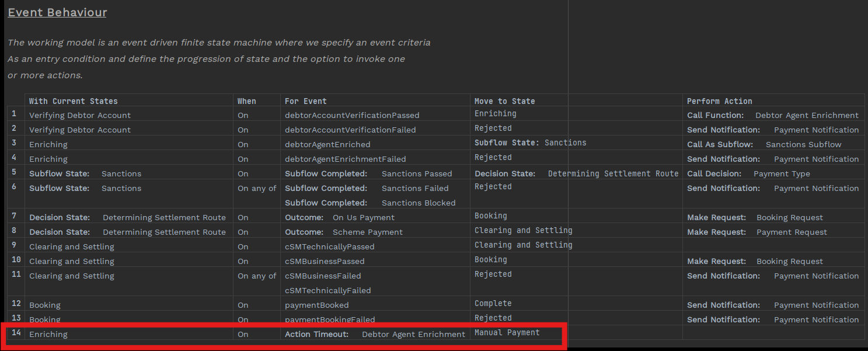Click the Sanctions Subflow action in row 3
Image resolution: width=868 pixels, height=351 pixels.
pyautogui.click(x=803, y=145)
